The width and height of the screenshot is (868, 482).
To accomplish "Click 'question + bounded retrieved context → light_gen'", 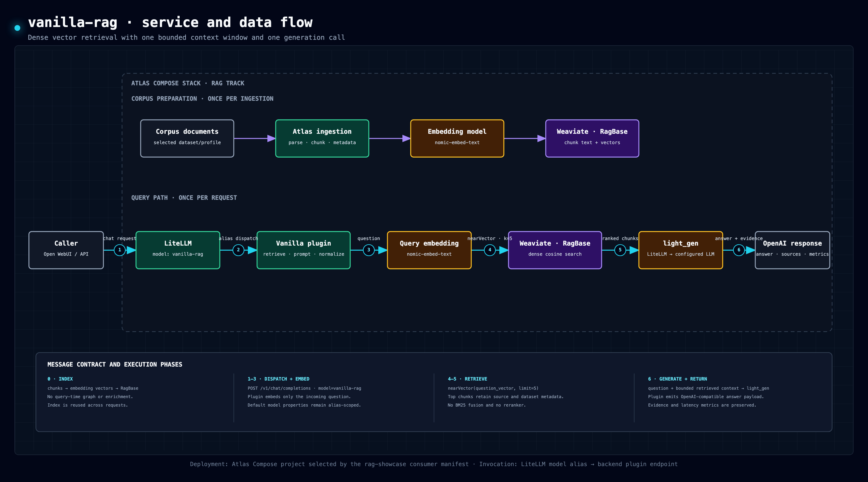I will [708, 388].
